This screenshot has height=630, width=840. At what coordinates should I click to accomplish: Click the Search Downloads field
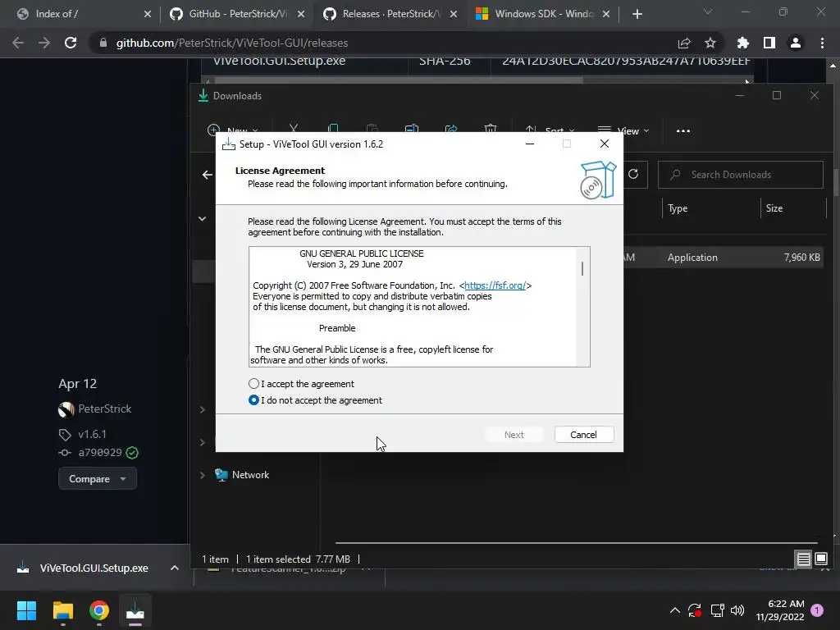tap(741, 175)
